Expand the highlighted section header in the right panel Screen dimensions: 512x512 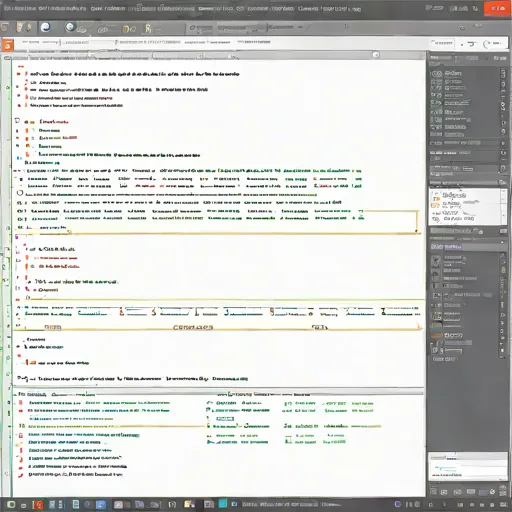point(466,247)
